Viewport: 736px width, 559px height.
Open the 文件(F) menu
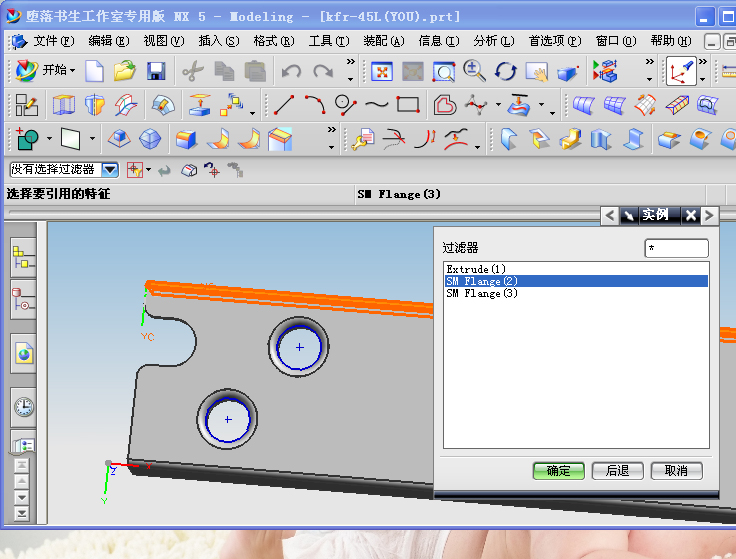pos(54,41)
